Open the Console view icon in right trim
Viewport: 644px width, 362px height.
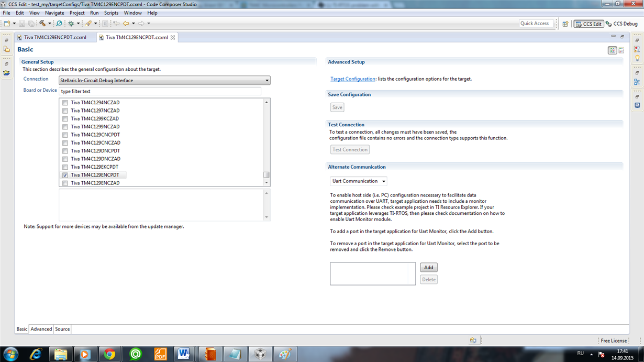tap(637, 105)
